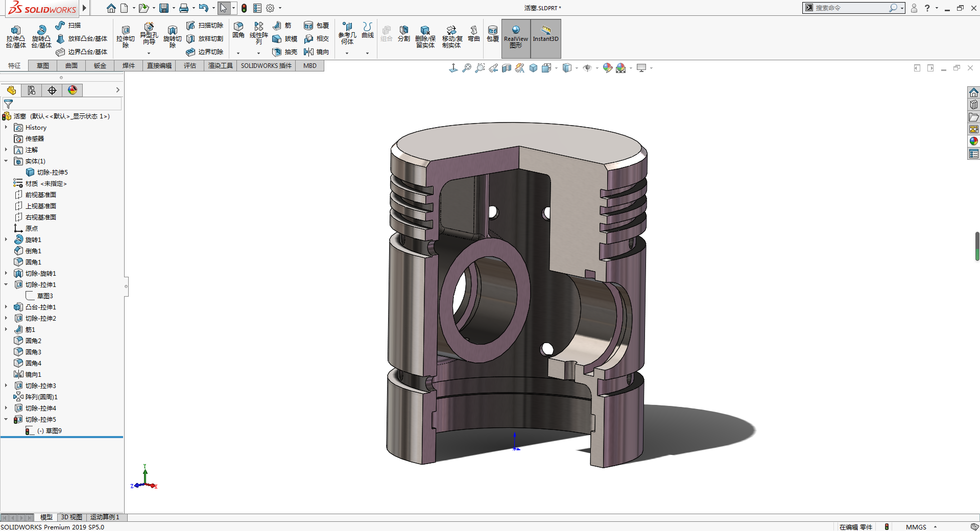980x531 pixels.
Task: Switch to the SOLIDWORKS 插件 tab
Action: point(266,65)
